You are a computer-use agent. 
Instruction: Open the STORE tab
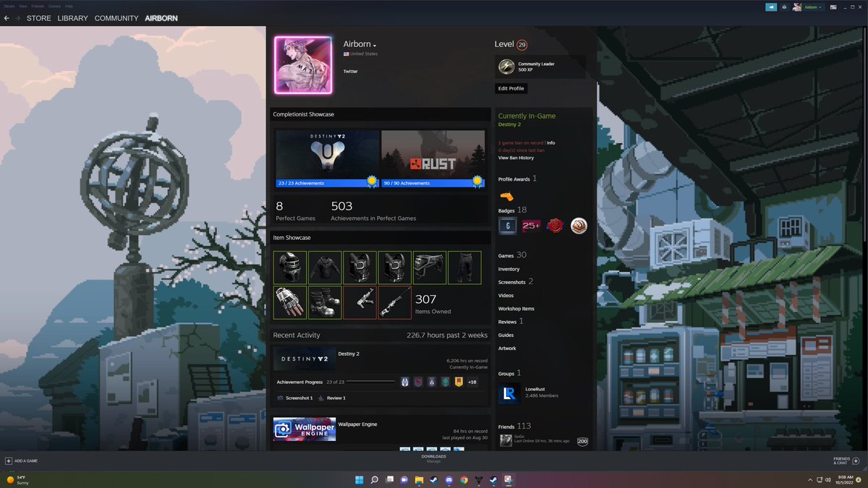(39, 18)
